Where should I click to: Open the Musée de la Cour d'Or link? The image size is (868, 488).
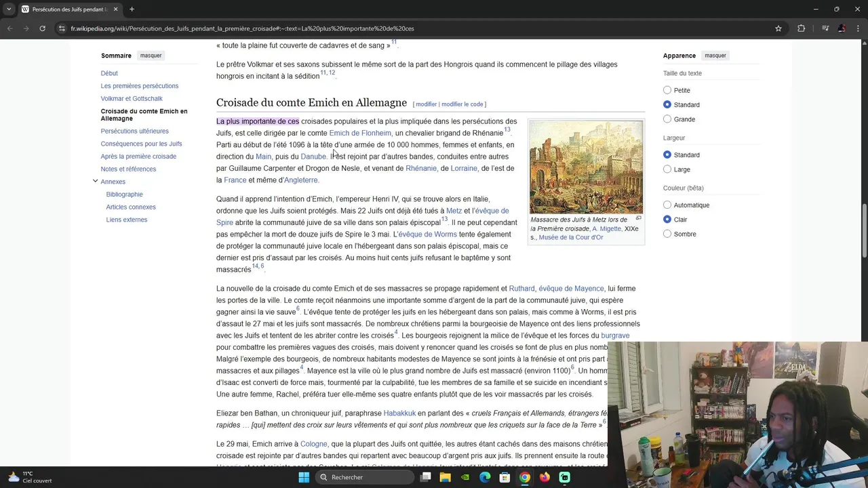click(571, 237)
